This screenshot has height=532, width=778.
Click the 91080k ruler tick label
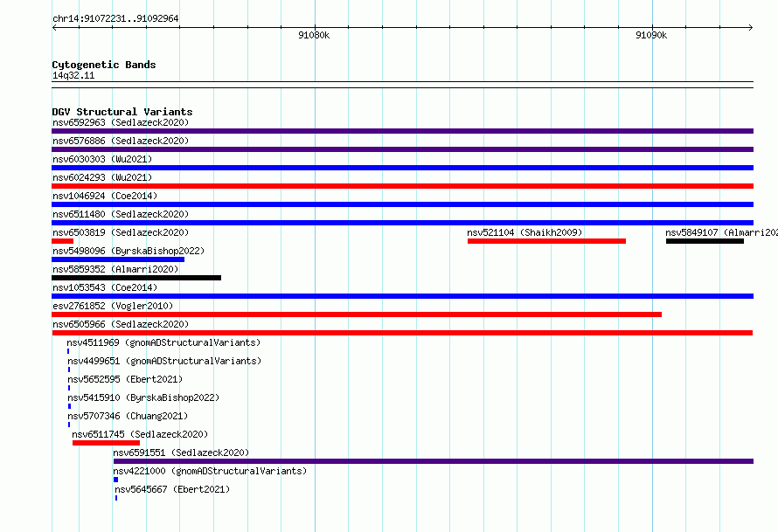tap(314, 35)
